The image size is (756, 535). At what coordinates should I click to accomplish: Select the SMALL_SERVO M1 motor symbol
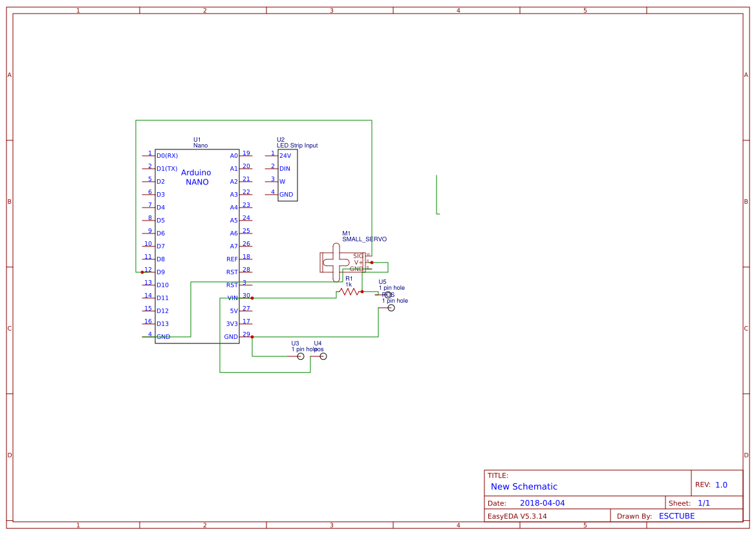349,259
